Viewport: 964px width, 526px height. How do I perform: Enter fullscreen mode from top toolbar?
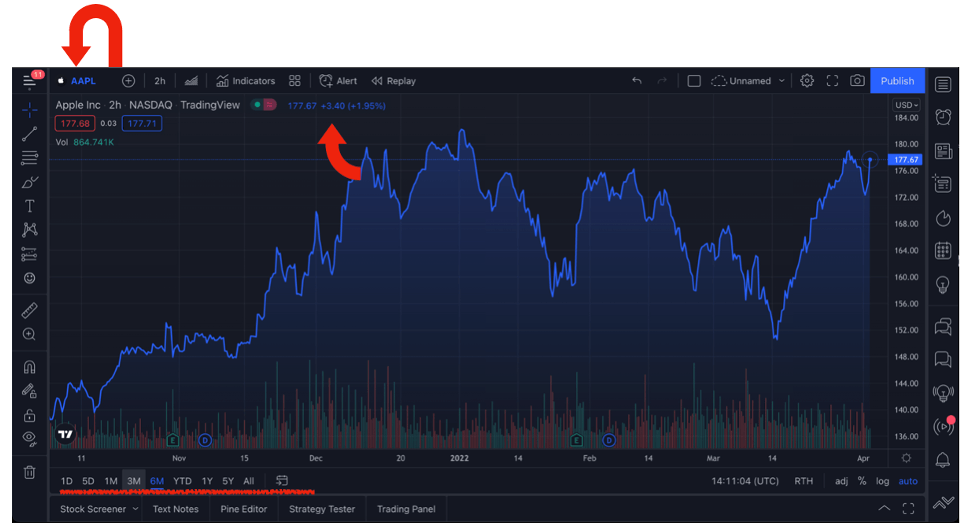tap(832, 80)
